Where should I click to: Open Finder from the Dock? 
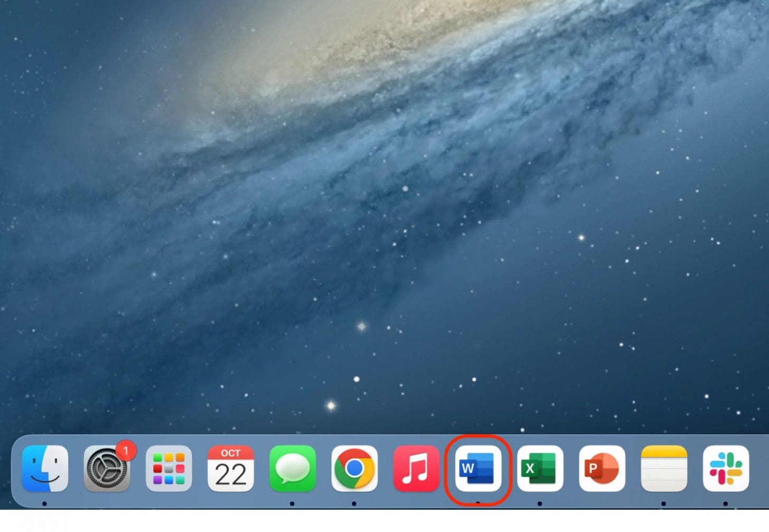[x=45, y=469]
